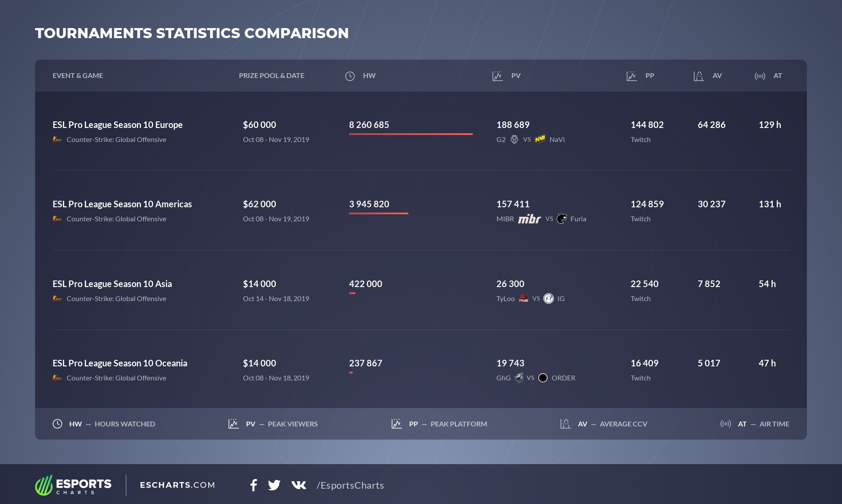Click Europe's red hours watched bar

pos(410,134)
